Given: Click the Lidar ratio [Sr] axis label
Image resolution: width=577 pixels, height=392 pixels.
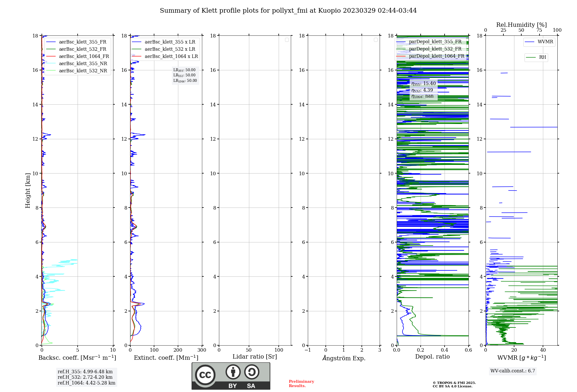Looking at the screenshot, I should click(255, 357).
